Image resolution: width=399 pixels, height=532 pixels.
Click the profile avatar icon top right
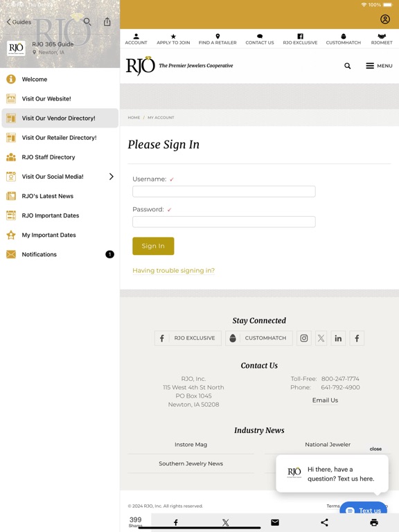point(384,19)
